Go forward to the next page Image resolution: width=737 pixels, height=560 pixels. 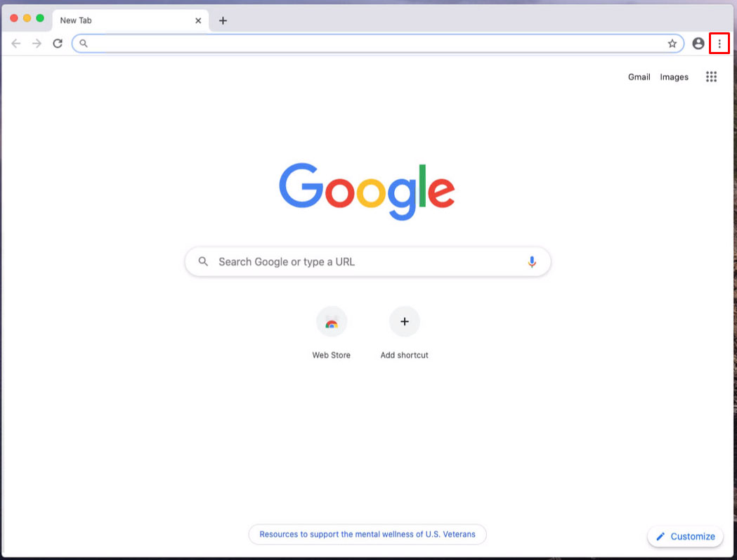pos(37,44)
